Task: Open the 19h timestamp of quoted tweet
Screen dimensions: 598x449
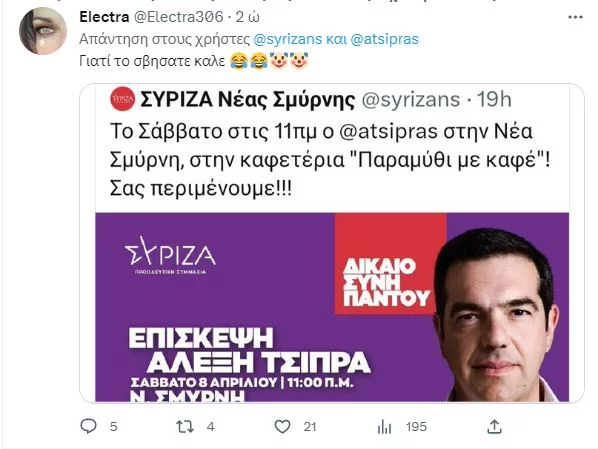Action: click(x=494, y=100)
